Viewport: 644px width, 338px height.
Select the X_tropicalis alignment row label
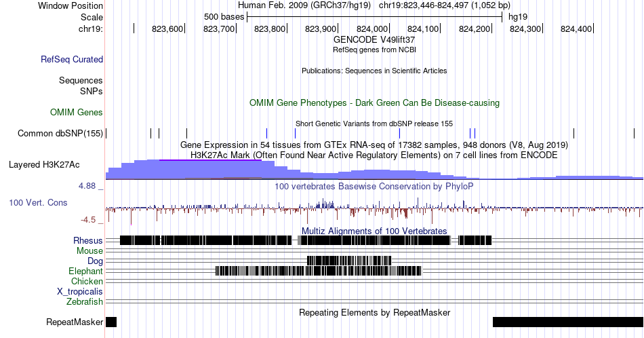(80, 292)
